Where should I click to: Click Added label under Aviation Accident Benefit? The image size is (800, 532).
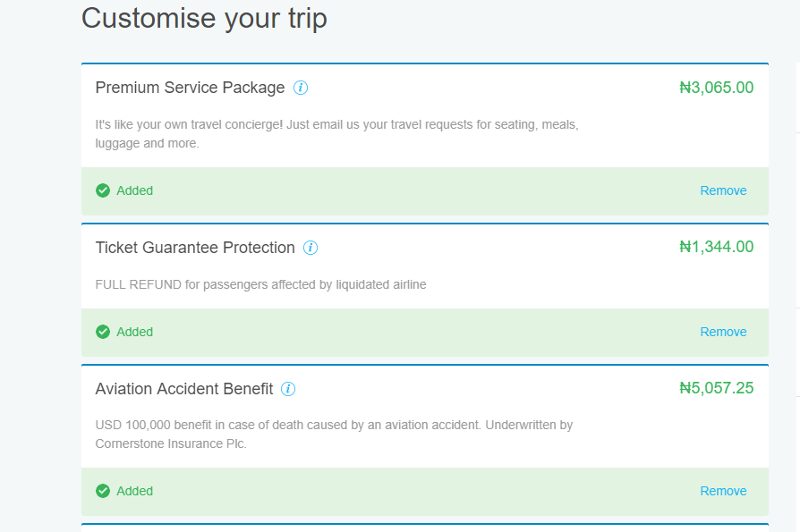(x=135, y=491)
